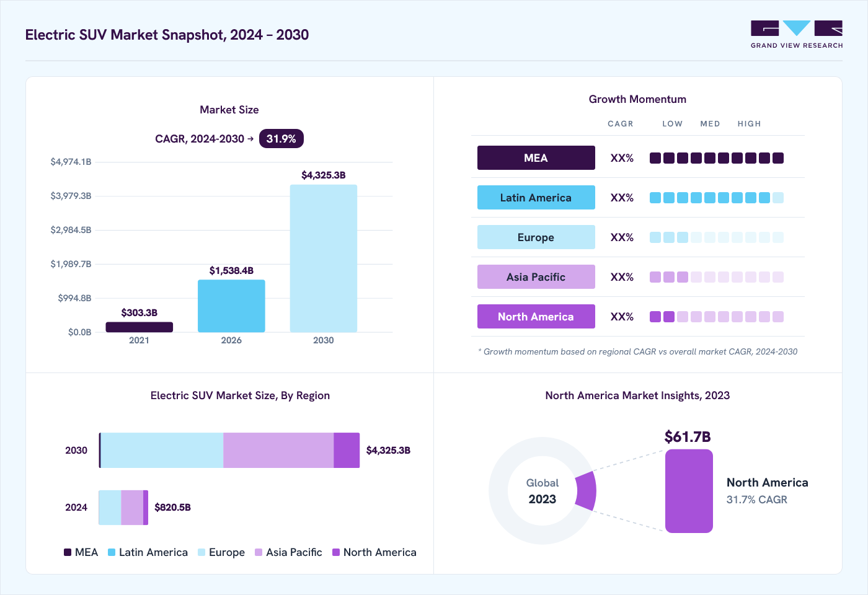Click the Asia Pacific segment in 2024 bar
This screenshot has width=868, height=595.
click(x=132, y=508)
